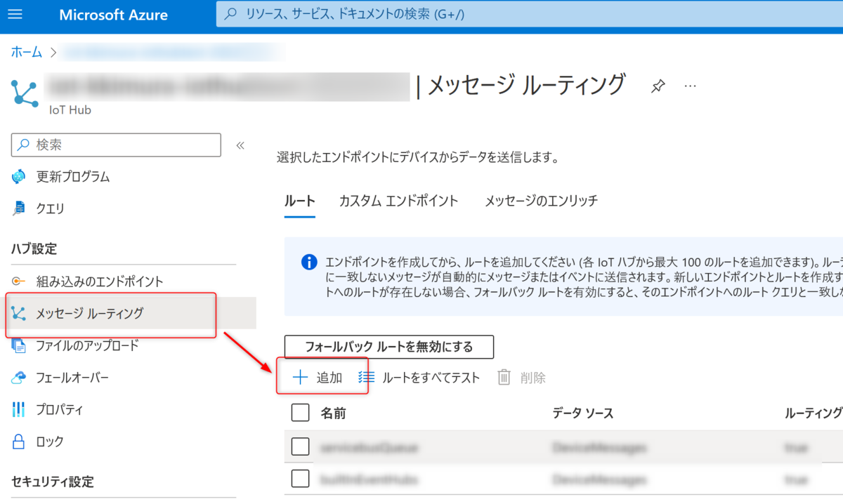Image resolution: width=843 pixels, height=504 pixels.
Task: Switch to the ルート tab
Action: (300, 201)
